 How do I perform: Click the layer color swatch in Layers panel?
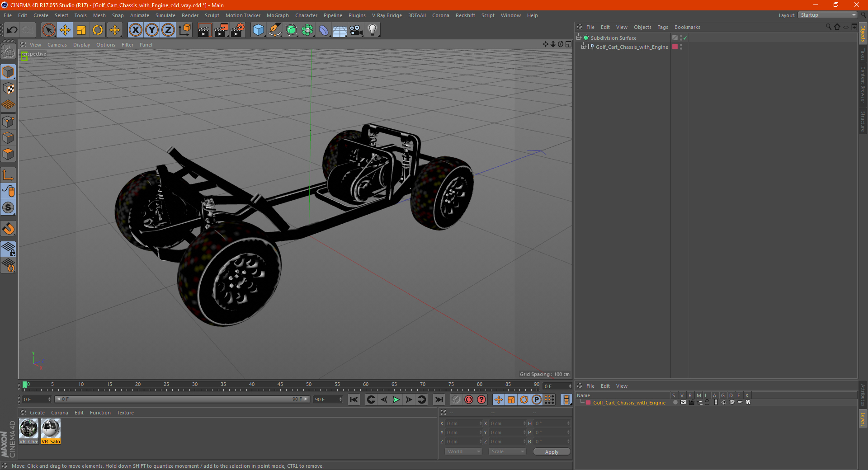[x=588, y=403]
